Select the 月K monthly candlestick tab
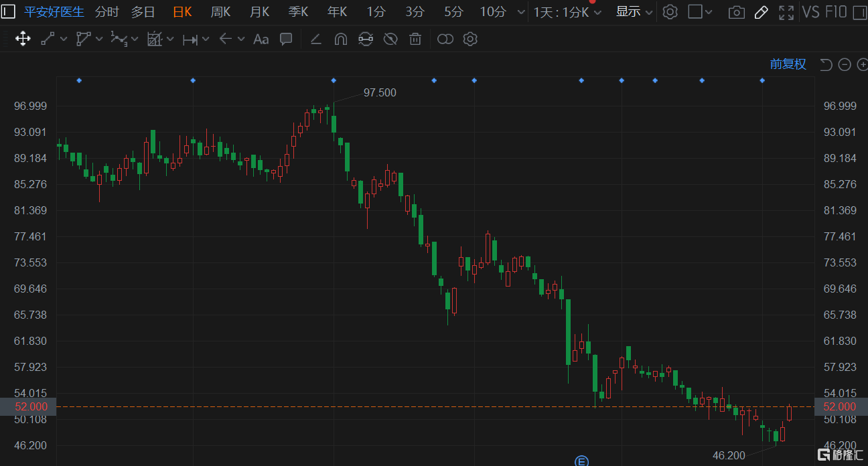Image resolution: width=868 pixels, height=466 pixels. [259, 11]
